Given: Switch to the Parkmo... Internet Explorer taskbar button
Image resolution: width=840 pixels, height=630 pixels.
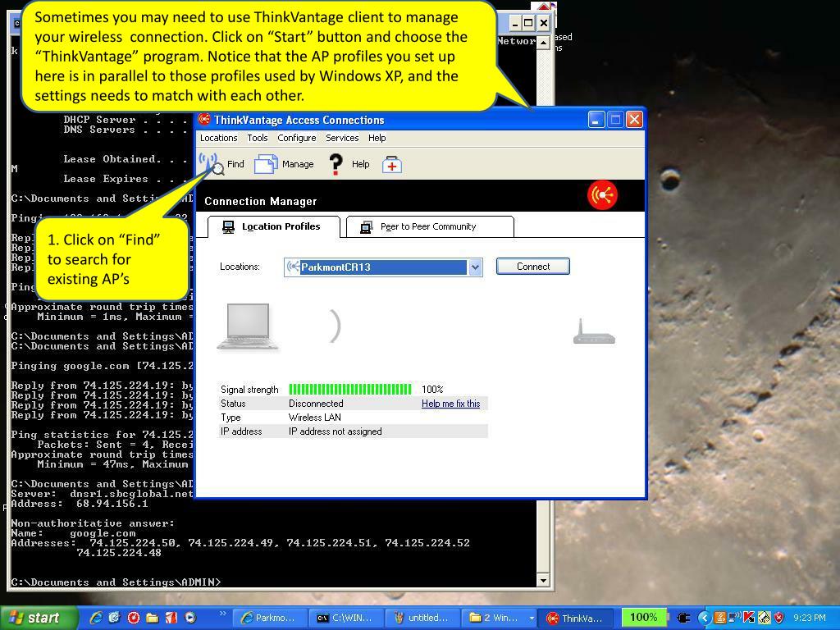Looking at the screenshot, I should pyautogui.click(x=271, y=618).
